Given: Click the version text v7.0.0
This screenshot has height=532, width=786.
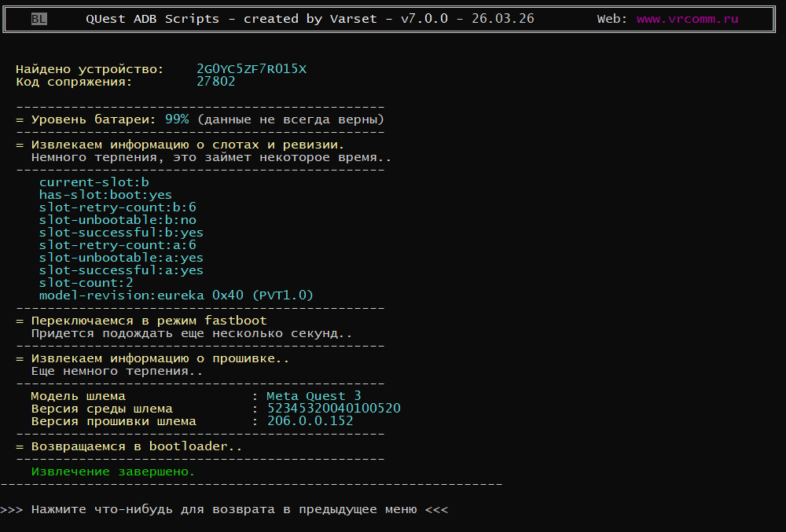Looking at the screenshot, I should tap(424, 19).
